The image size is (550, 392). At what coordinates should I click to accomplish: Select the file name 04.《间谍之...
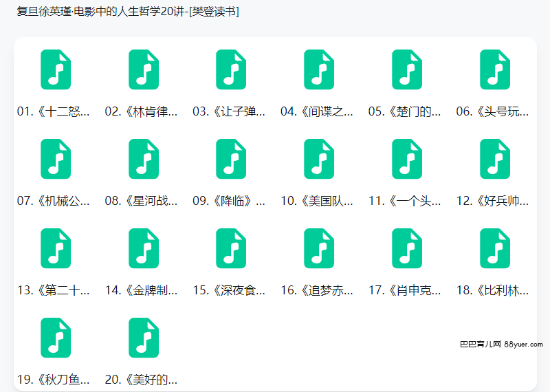[317, 111]
